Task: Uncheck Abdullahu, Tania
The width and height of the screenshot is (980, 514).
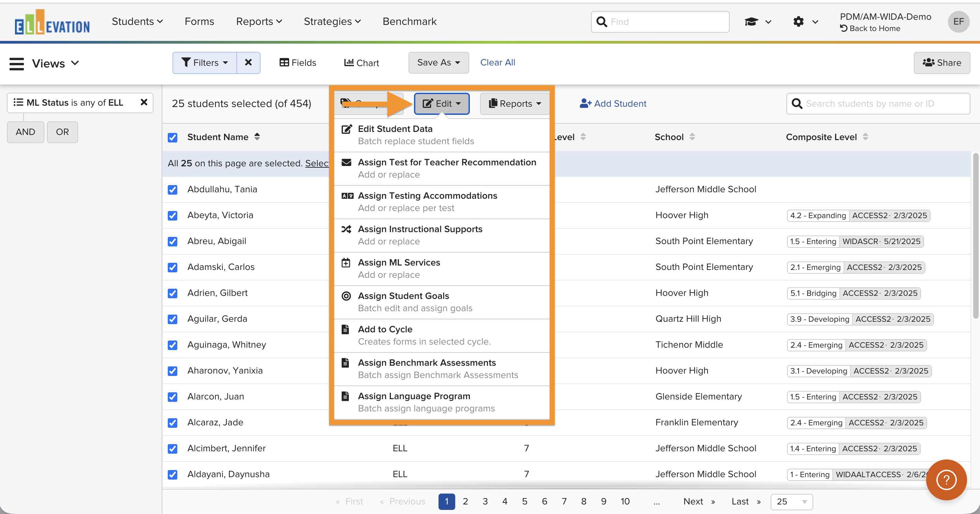Action: 173,189
